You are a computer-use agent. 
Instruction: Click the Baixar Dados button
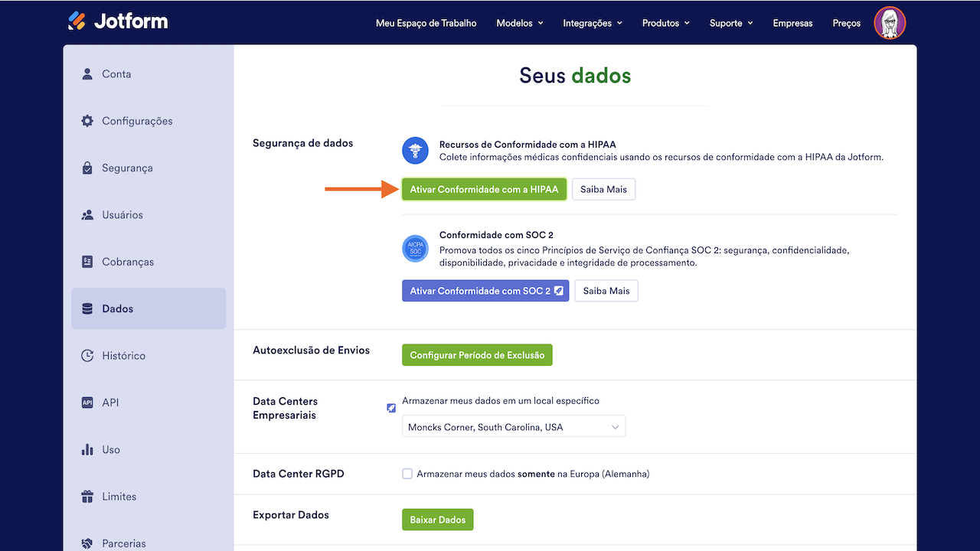(x=438, y=520)
